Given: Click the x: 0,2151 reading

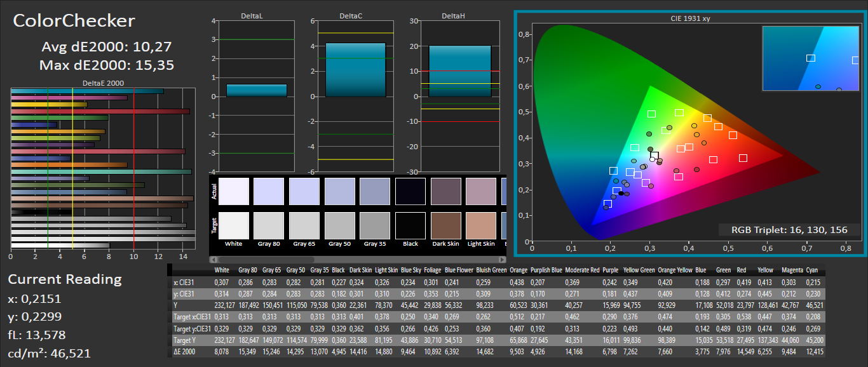Looking at the screenshot, I should (x=35, y=298).
